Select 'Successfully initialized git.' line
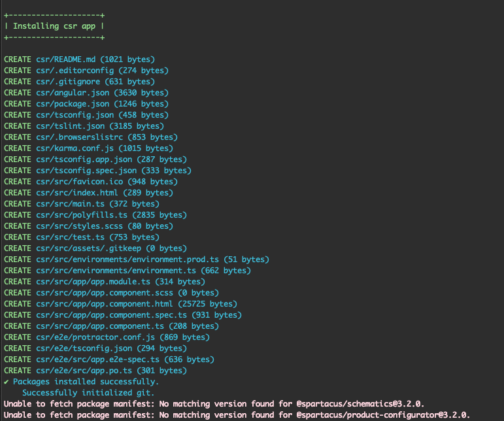This screenshot has height=421, width=504. (x=88, y=393)
